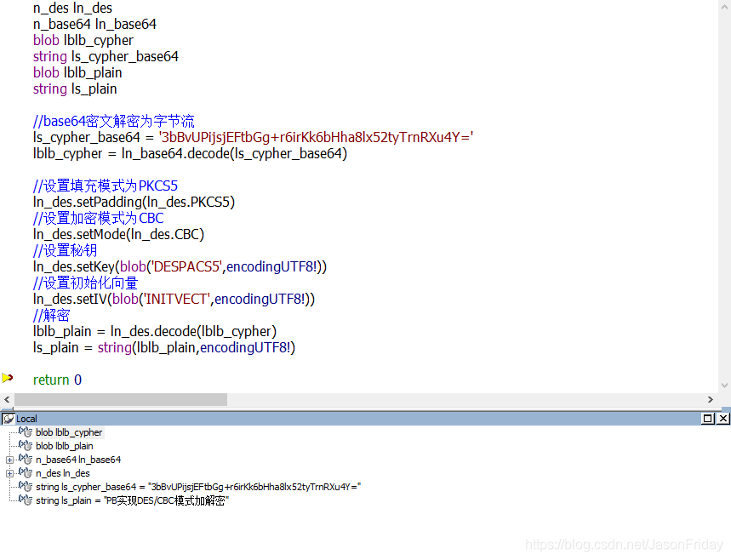Click the ln_des.setPadding(ln_des.PKCS5) line

134,203
